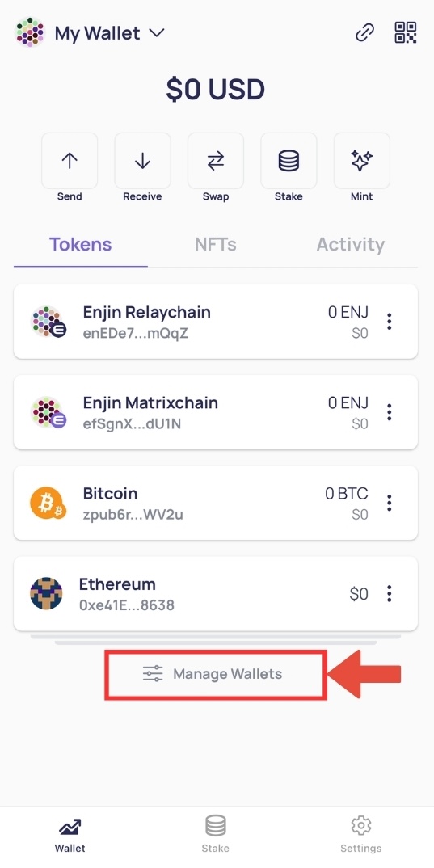The width and height of the screenshot is (434, 868).
Task: Go to Stake in bottom navigation
Action: click(x=215, y=834)
